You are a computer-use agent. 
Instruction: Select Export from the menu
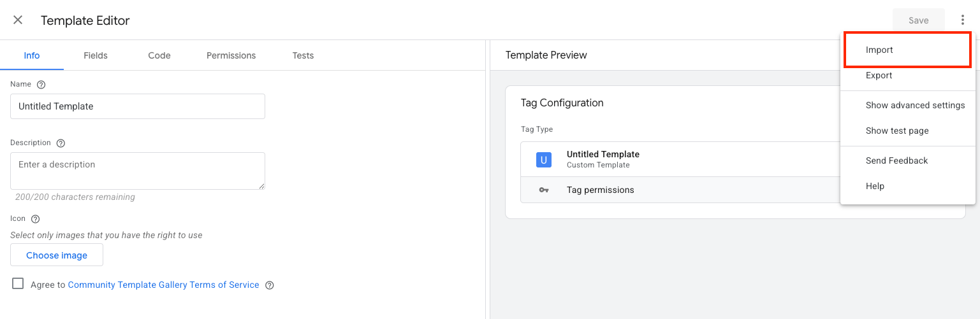coord(879,75)
